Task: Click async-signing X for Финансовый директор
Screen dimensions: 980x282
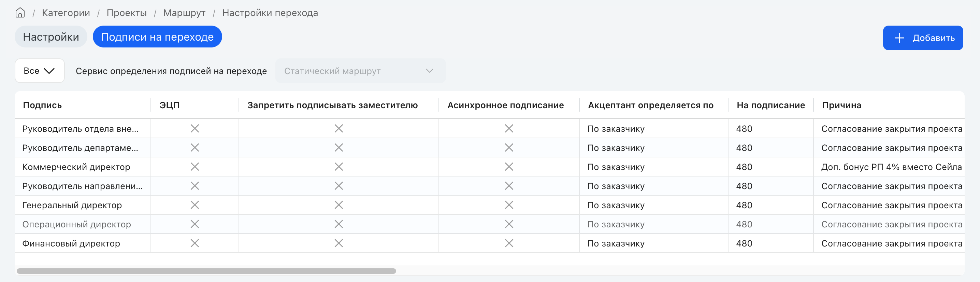Action: pyautogui.click(x=509, y=243)
